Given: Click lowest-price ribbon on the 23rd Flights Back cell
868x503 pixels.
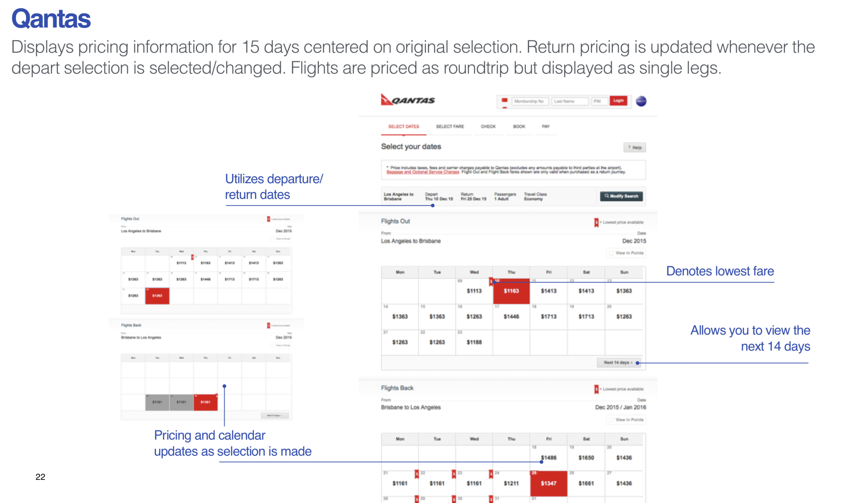Looking at the screenshot, I should coord(491,474).
